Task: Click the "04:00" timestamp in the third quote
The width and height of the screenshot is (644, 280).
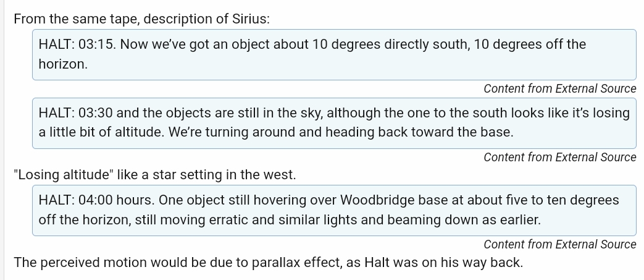Action: click(x=95, y=200)
